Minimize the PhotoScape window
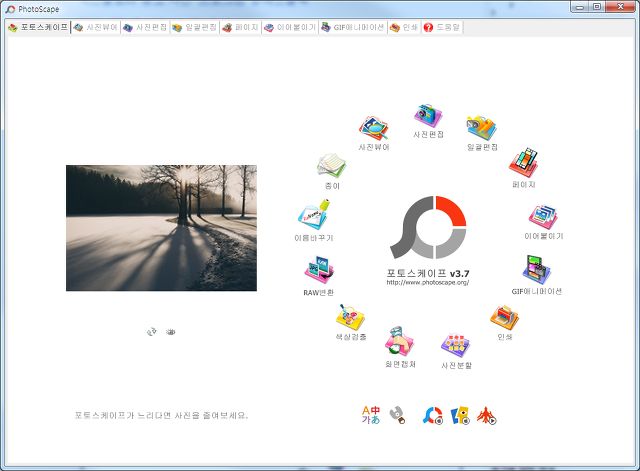Viewport: 640px width, 471px height. tap(580, 7)
